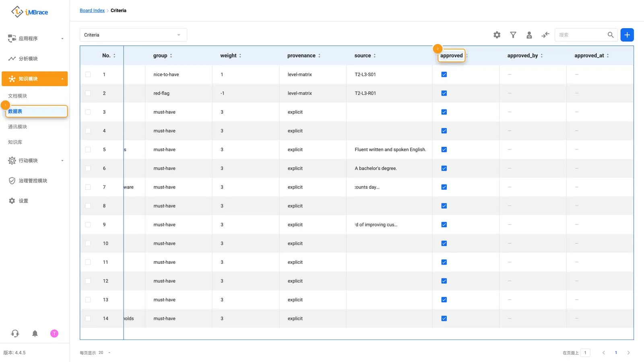Click the collapse columns arrows icon
The height and width of the screenshot is (362, 644).
(545, 35)
